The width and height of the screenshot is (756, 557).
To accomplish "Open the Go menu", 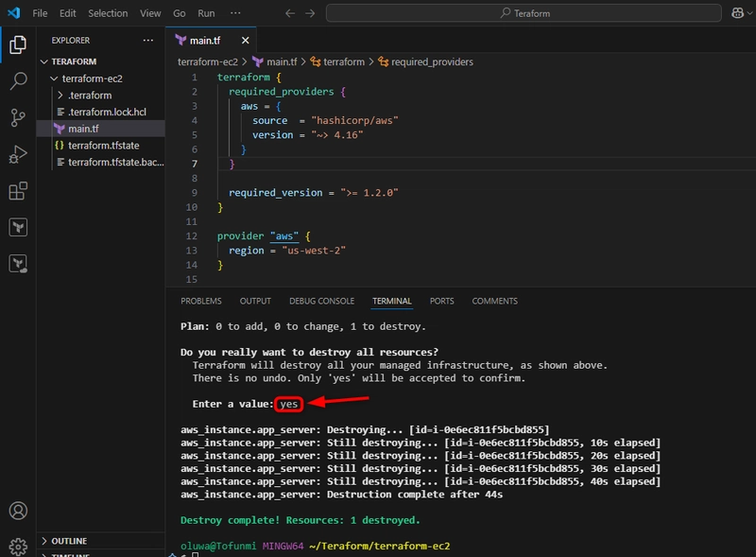I will pos(180,13).
